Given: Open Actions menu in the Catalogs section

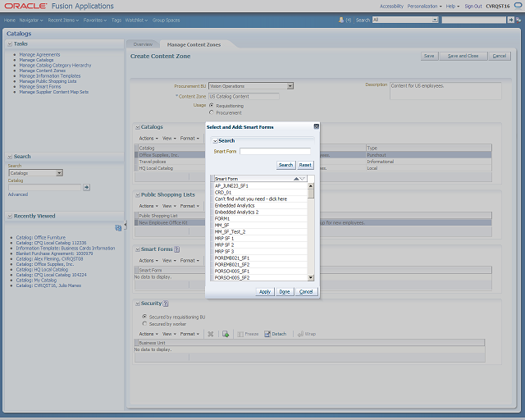Looking at the screenshot, I should (148, 139).
